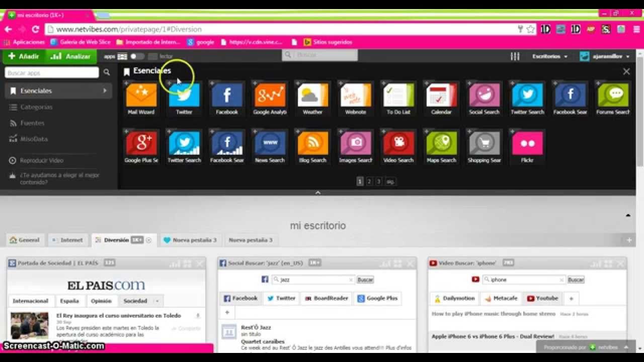Viewport: 644px width, 362px height.
Task: Select the Dailymotion tab in Video Buscar
Action: 454,298
